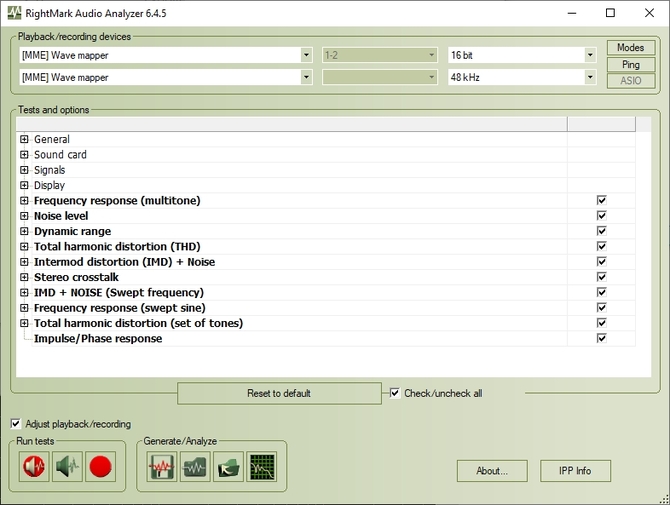Select the Noise level row label
This screenshot has height=505, width=670.
(61, 216)
